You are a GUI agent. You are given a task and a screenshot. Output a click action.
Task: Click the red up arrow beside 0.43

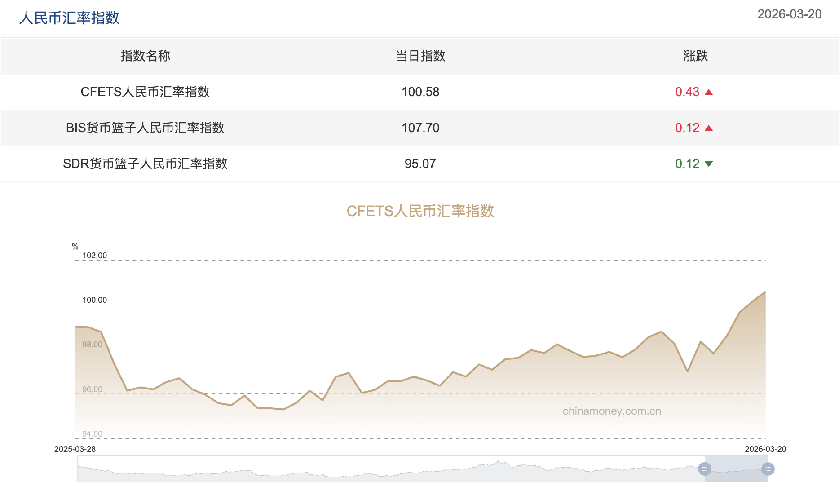point(709,92)
